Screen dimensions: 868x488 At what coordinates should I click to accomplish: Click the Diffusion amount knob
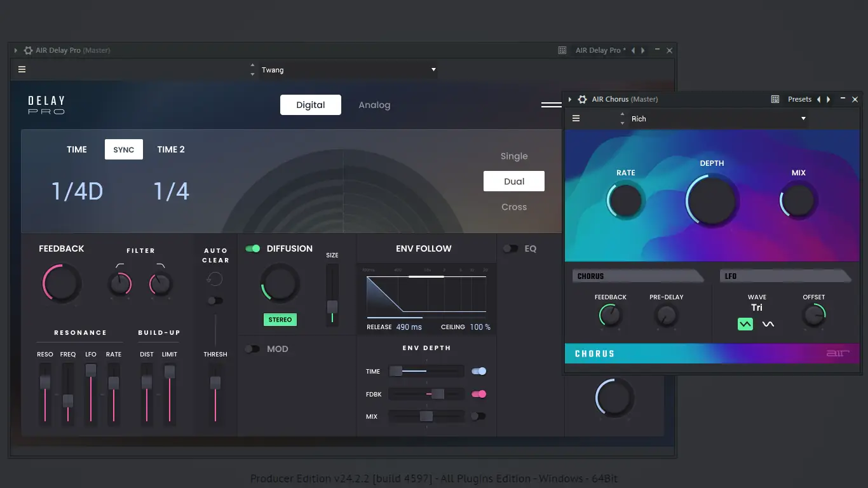[280, 283]
